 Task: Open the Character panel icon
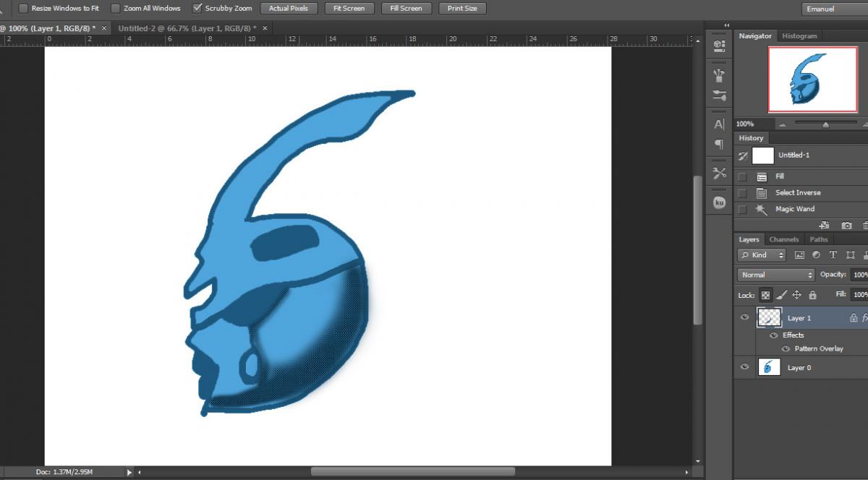[719, 124]
